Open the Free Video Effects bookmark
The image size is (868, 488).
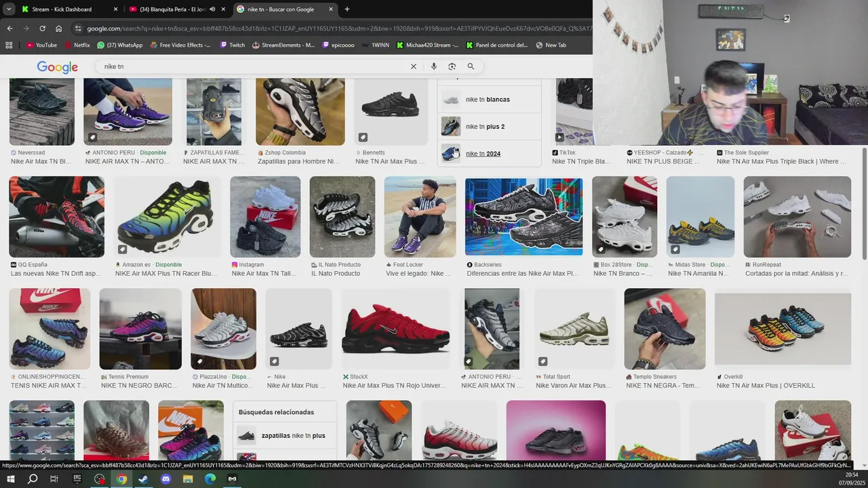[x=180, y=45]
